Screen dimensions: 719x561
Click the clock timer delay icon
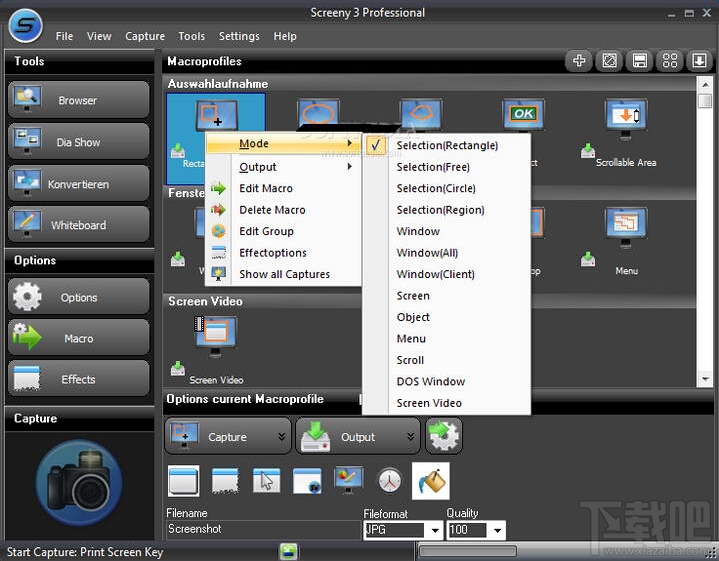pyautogui.click(x=389, y=481)
